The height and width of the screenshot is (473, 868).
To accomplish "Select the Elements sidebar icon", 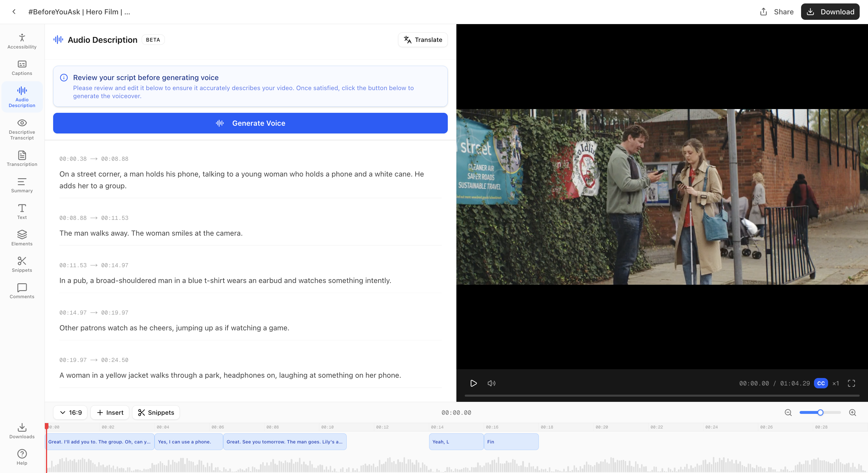I will [x=22, y=238].
